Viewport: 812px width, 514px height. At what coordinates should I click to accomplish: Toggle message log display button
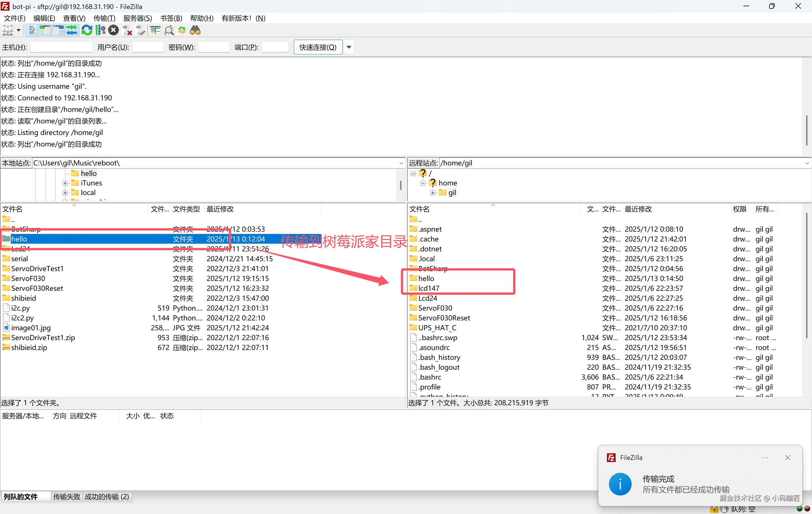click(32, 30)
